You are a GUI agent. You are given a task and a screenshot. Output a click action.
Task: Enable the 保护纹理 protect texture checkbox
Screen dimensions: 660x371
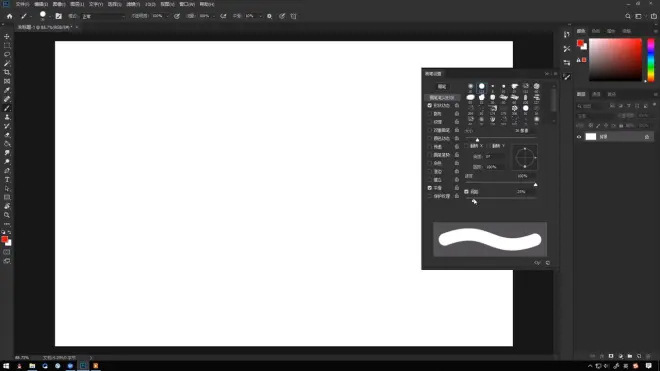[x=430, y=196]
